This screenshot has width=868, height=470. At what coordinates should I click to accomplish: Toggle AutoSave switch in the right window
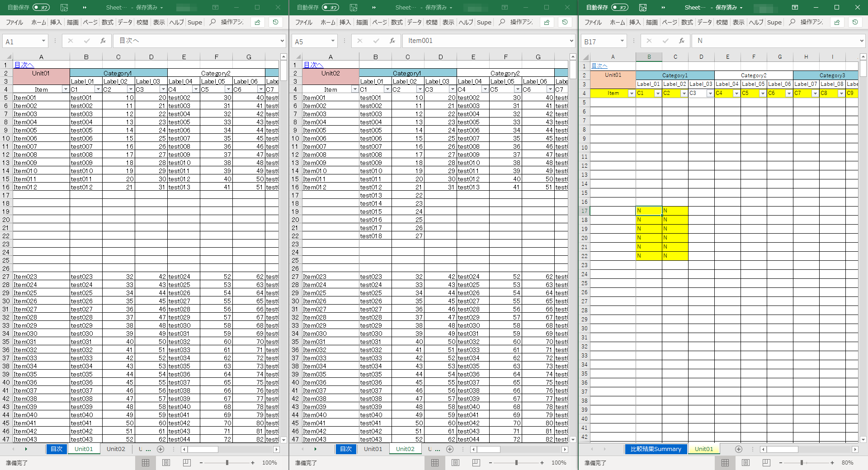point(620,8)
